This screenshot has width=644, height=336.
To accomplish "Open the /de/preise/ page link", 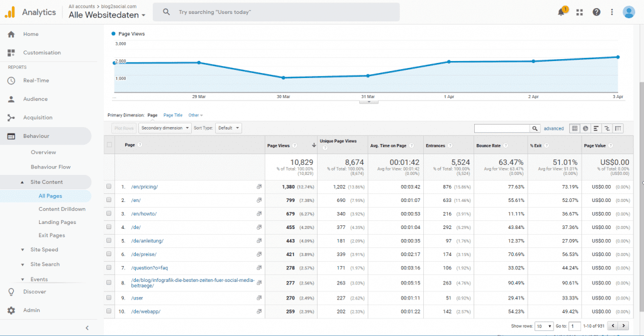I will [144, 254].
